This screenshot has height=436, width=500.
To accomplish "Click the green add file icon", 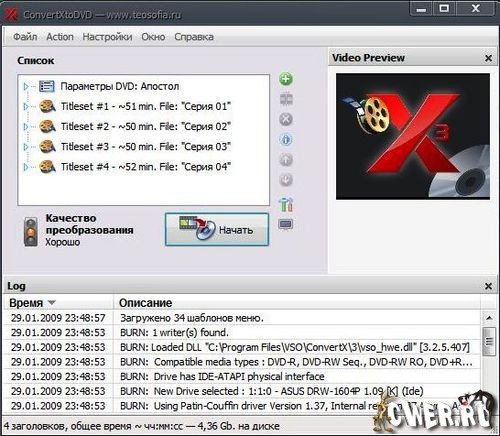I will pyautogui.click(x=286, y=79).
